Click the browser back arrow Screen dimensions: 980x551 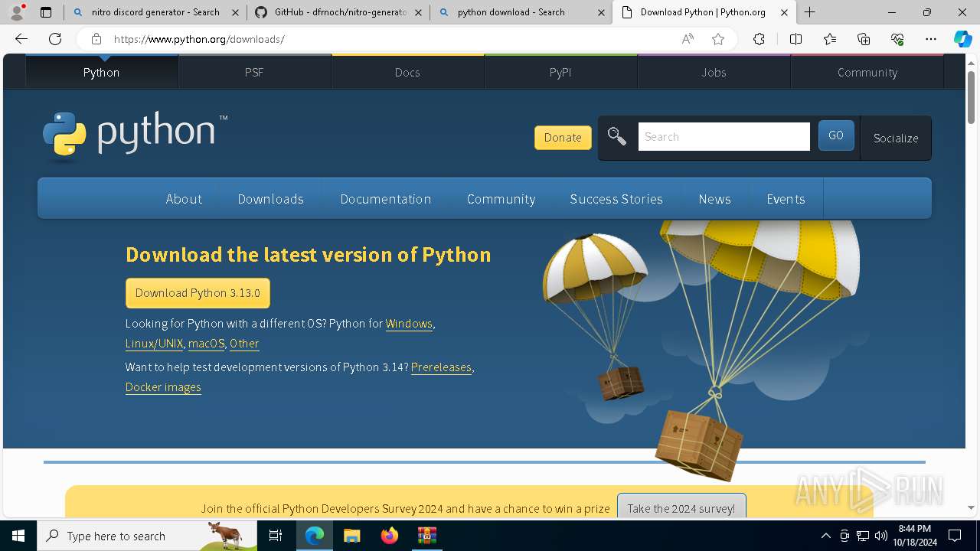(x=21, y=39)
